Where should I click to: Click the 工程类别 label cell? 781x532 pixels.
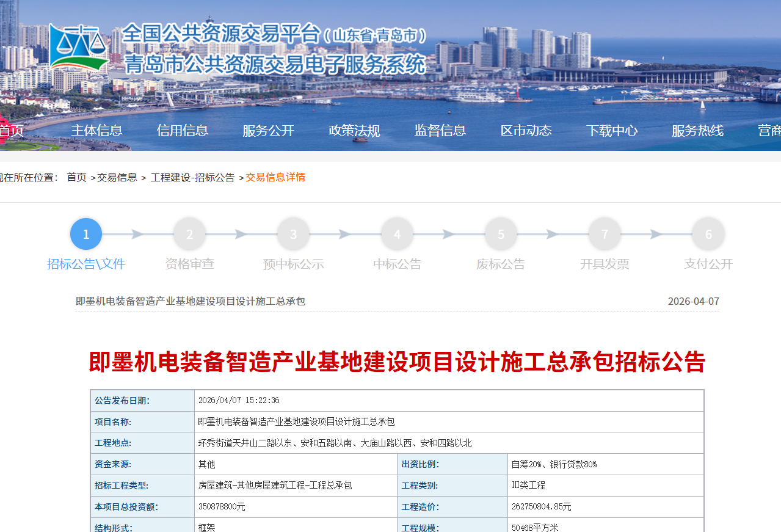452,486
